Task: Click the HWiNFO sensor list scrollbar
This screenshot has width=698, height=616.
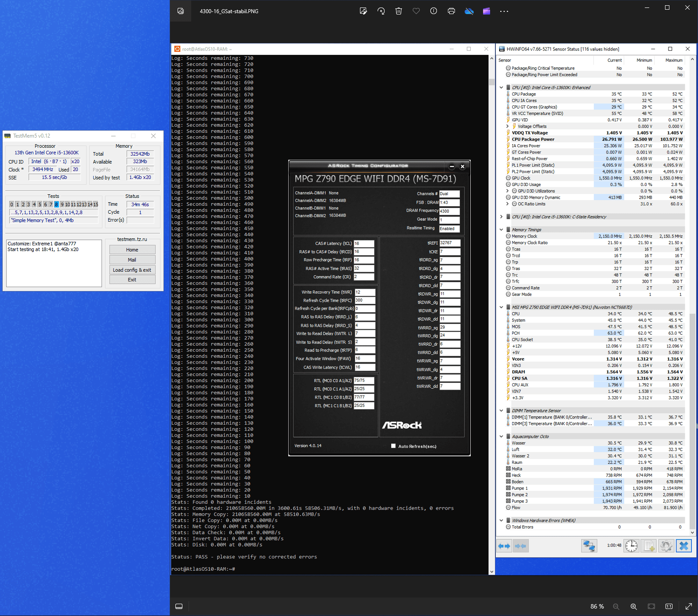Action: pyautogui.click(x=692, y=295)
